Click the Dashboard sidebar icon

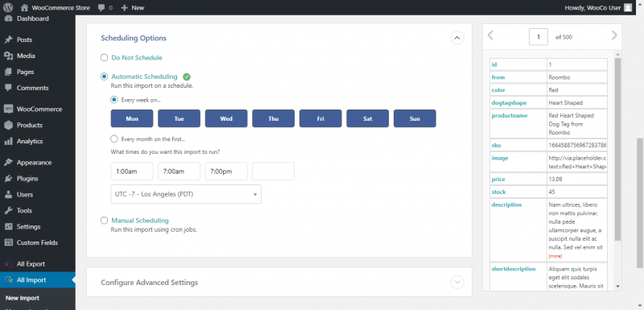tap(8, 19)
